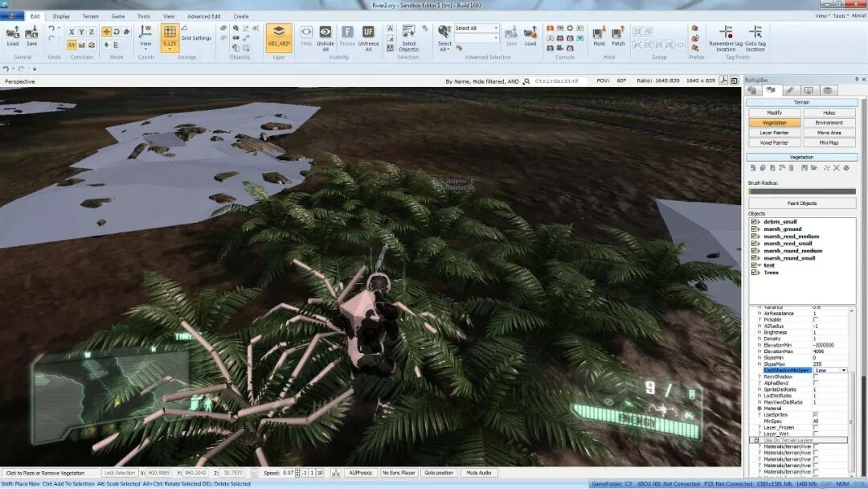Switch to the Display ribbon tab
868x489 pixels.
pos(61,16)
